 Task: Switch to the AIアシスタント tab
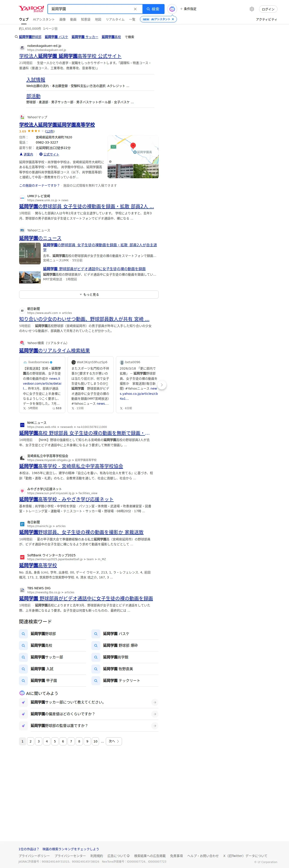pyautogui.click(x=44, y=20)
